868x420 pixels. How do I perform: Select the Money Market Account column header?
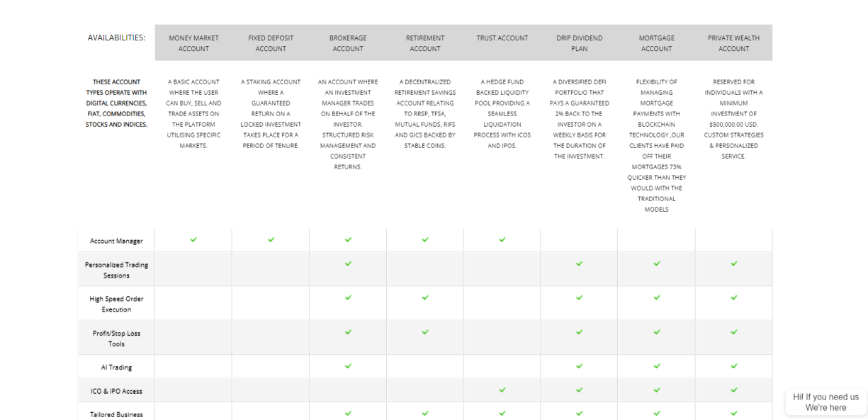pos(193,43)
